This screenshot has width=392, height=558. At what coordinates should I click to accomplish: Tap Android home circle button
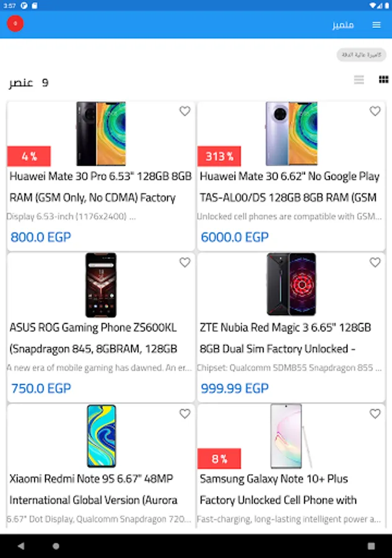(x=56, y=546)
